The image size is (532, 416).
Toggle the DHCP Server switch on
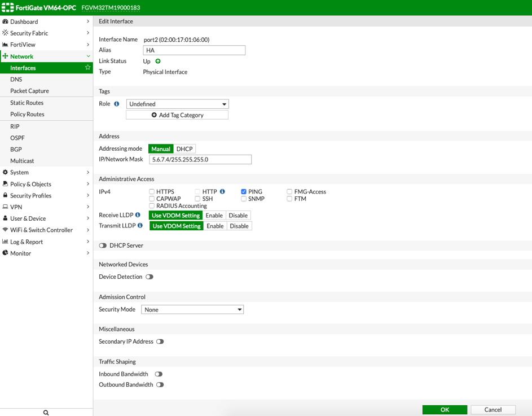pyautogui.click(x=103, y=245)
